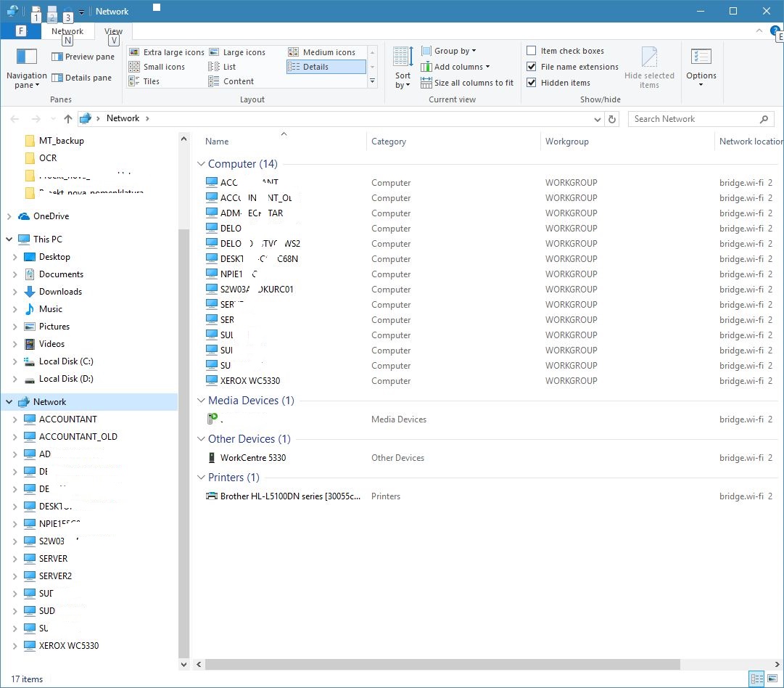784x688 pixels.
Task: Open the Add columns dropdown
Action: (x=455, y=67)
